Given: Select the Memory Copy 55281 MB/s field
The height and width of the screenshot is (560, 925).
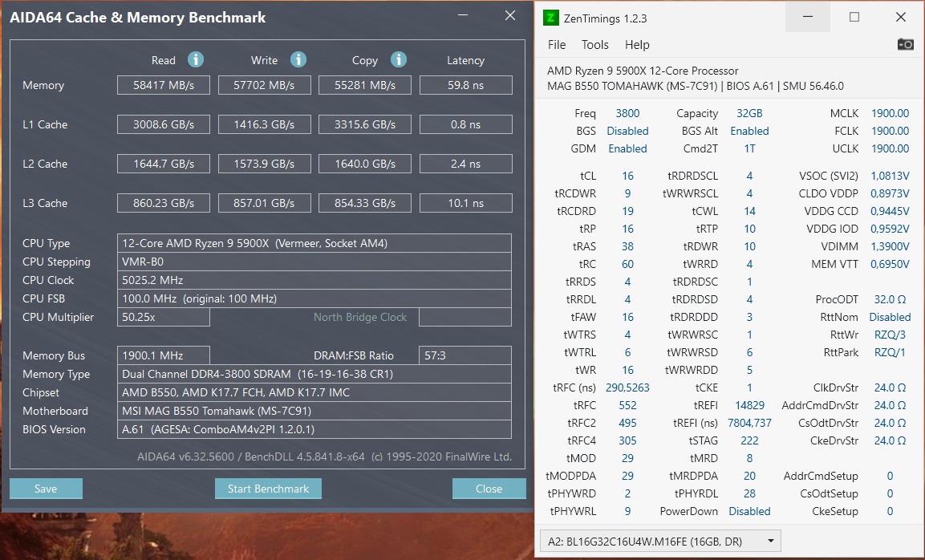Looking at the screenshot, I should 364,85.
